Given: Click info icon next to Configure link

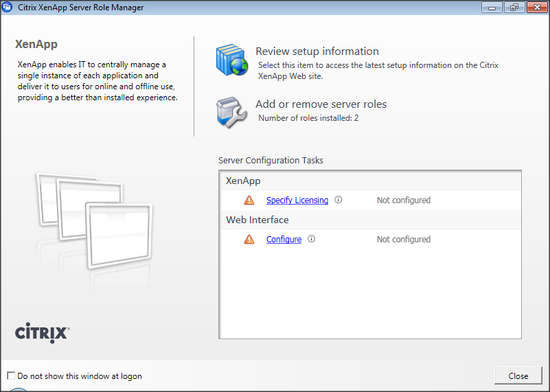Looking at the screenshot, I should point(311,240).
